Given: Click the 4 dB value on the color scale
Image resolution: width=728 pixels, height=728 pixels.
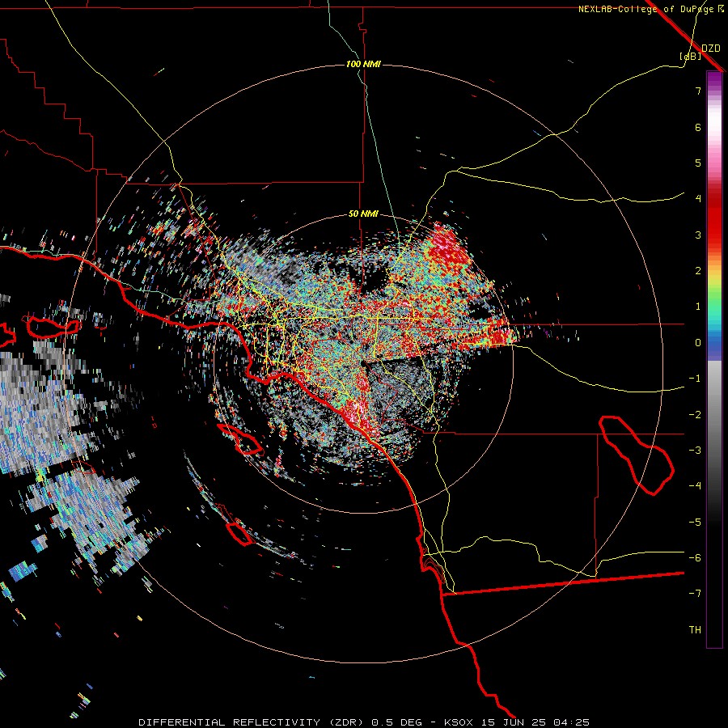Looking at the screenshot, I should point(698,199).
